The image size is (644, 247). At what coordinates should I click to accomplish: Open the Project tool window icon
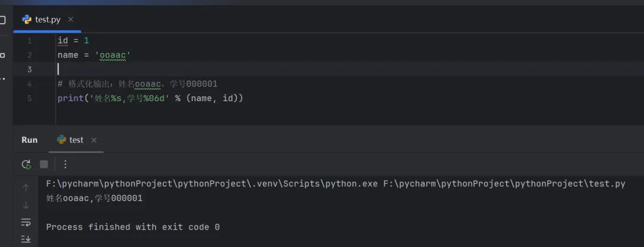pos(2,20)
